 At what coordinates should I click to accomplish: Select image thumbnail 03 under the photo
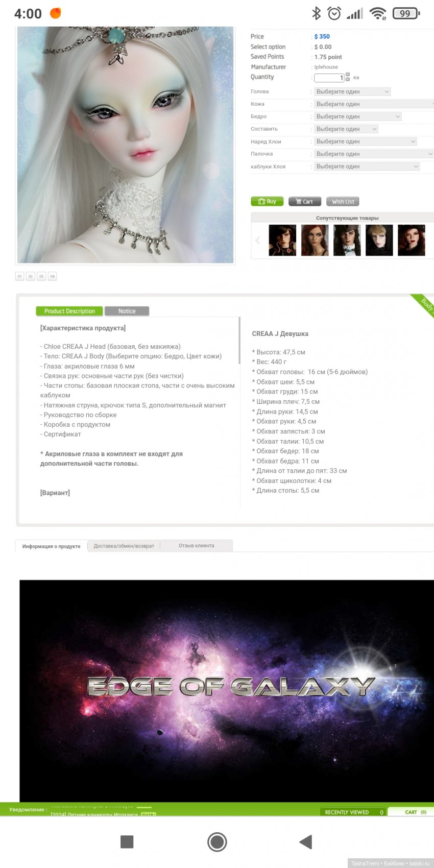click(x=41, y=276)
